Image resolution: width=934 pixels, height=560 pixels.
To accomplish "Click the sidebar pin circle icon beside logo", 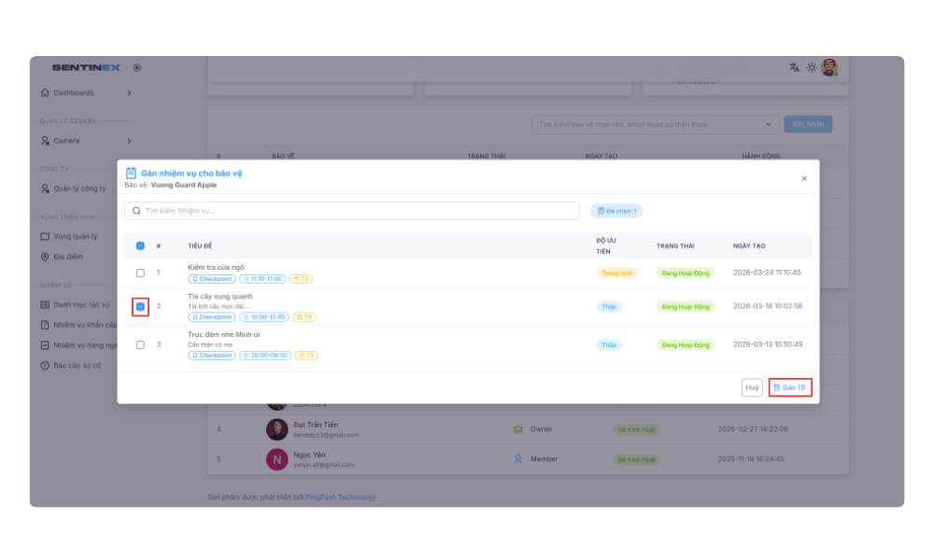I will pos(137,67).
